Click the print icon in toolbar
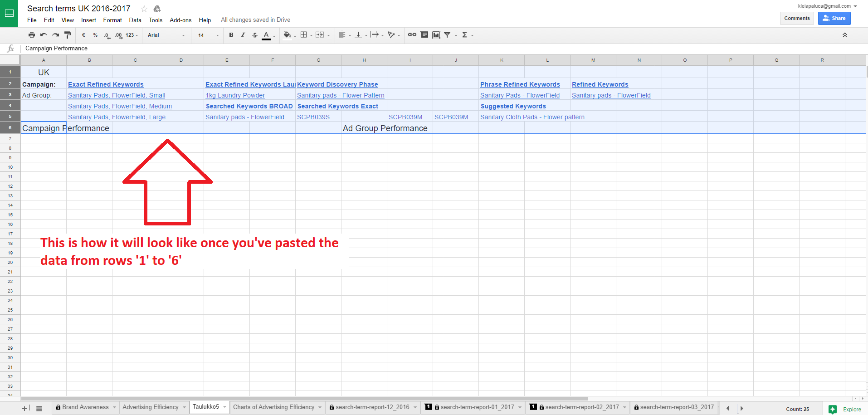This screenshot has height=415, width=868. [x=31, y=35]
